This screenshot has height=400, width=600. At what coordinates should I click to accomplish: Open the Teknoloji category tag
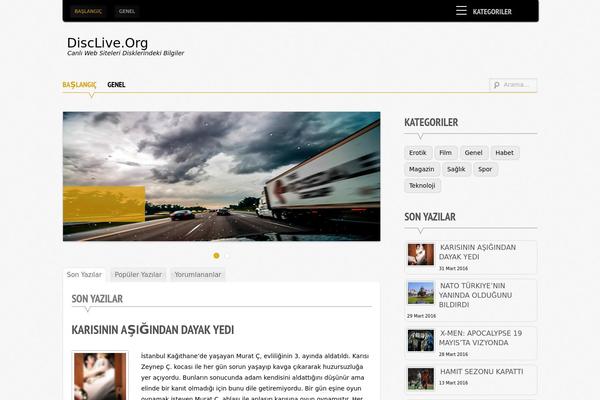pyautogui.click(x=422, y=186)
